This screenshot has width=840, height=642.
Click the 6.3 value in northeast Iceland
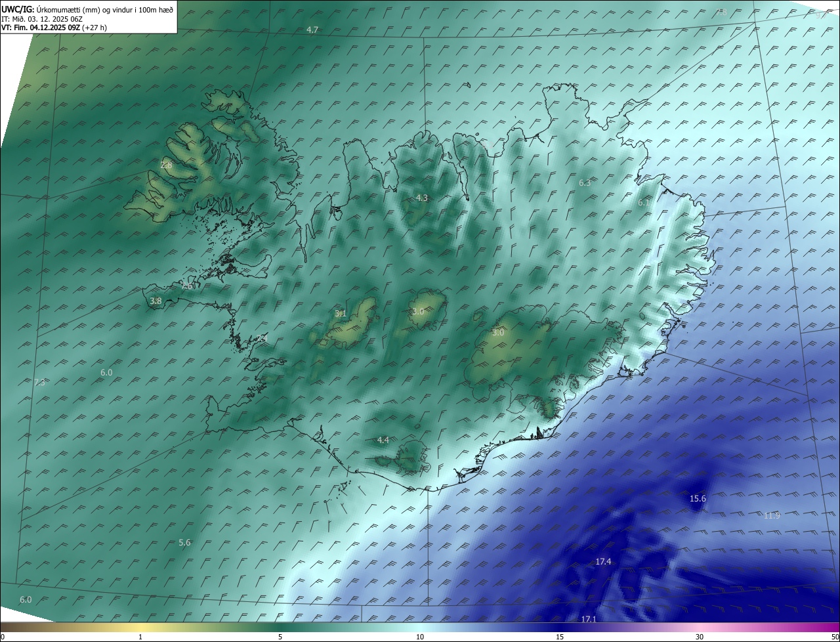(x=585, y=183)
